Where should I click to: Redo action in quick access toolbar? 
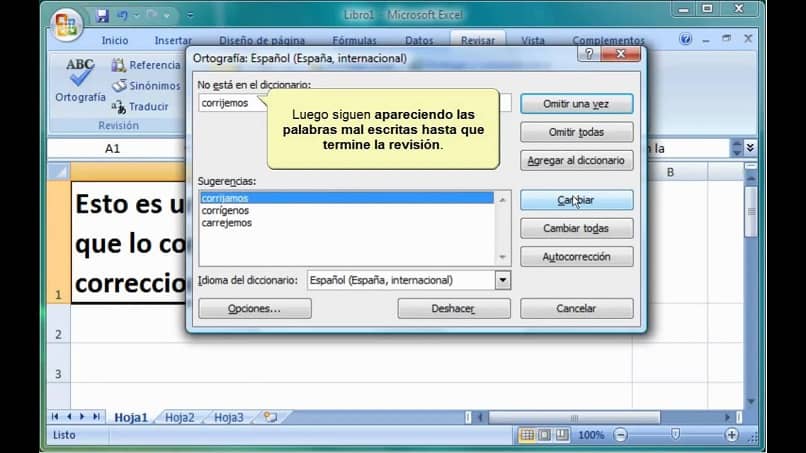pyautogui.click(x=152, y=15)
